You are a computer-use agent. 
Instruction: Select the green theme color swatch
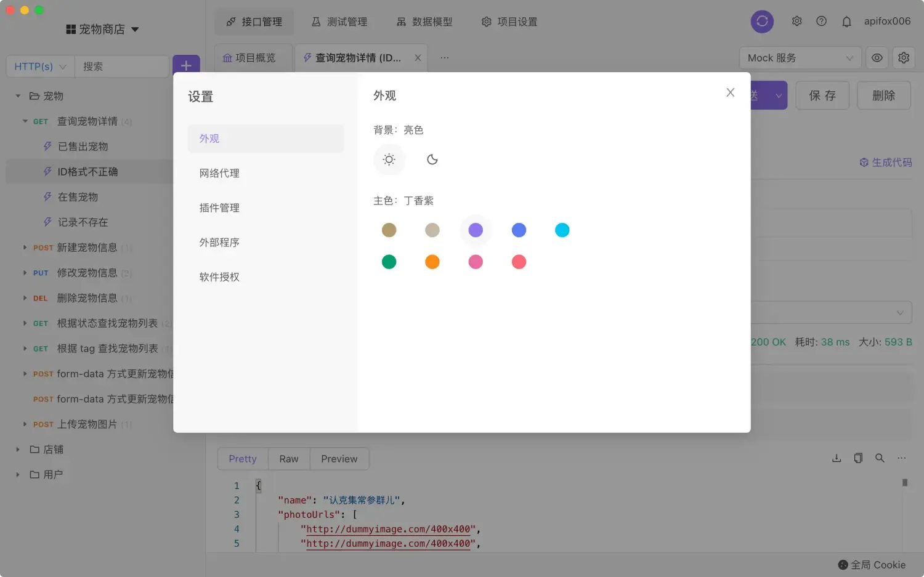[389, 261]
